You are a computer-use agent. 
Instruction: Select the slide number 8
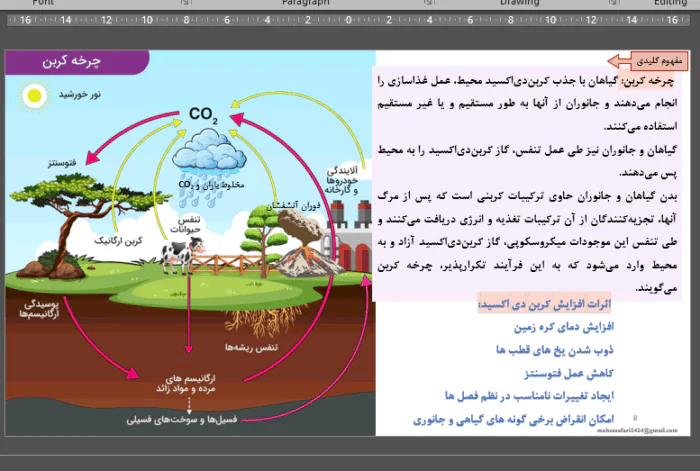635,418
